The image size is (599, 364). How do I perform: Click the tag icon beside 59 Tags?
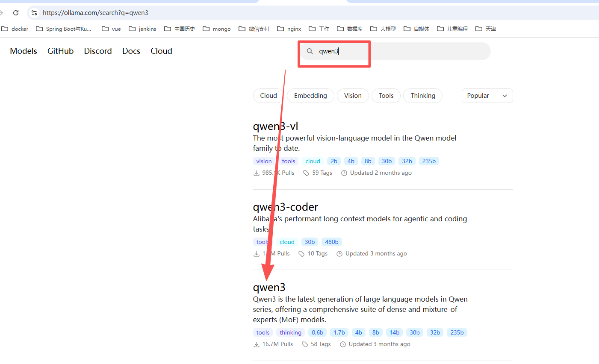[x=306, y=173]
